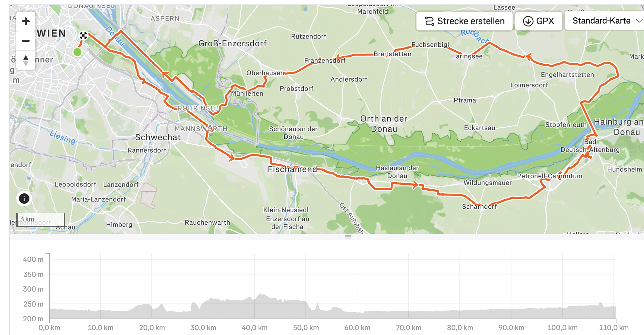The height and width of the screenshot is (335, 644).
Task: Click the 3 km map scale bar
Action: click(x=41, y=219)
